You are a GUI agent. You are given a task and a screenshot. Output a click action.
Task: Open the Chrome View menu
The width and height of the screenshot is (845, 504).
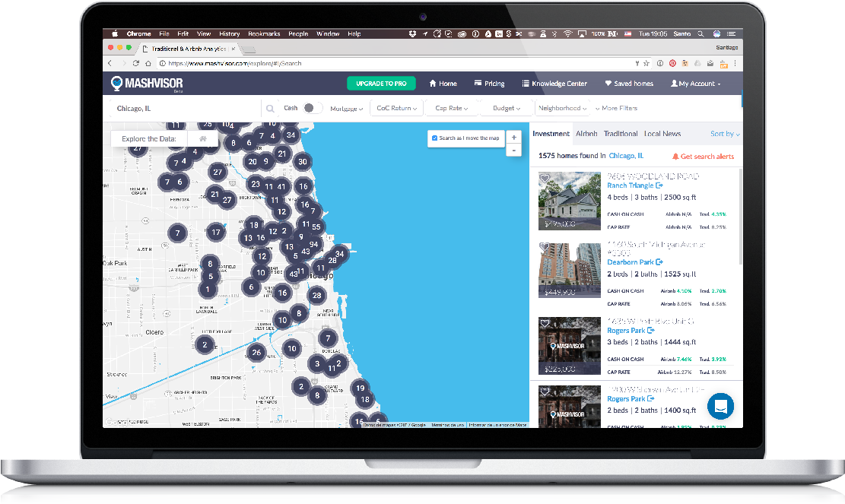tap(204, 33)
